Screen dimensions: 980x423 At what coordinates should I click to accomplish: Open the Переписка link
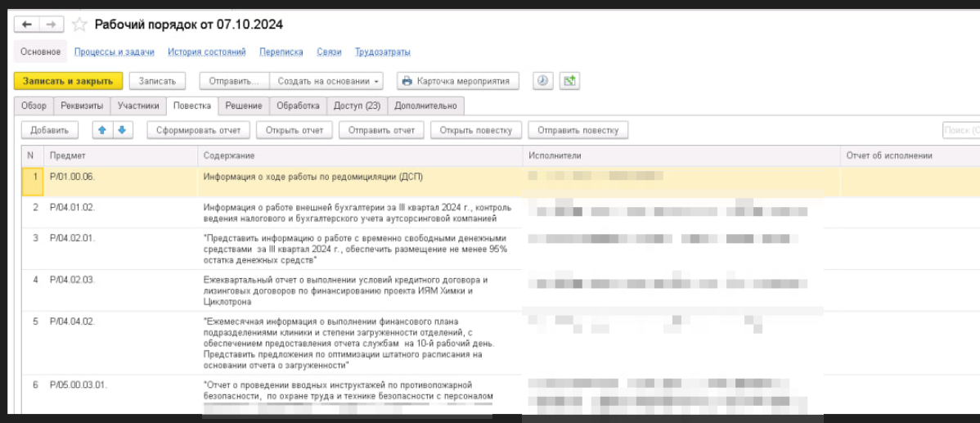281,52
